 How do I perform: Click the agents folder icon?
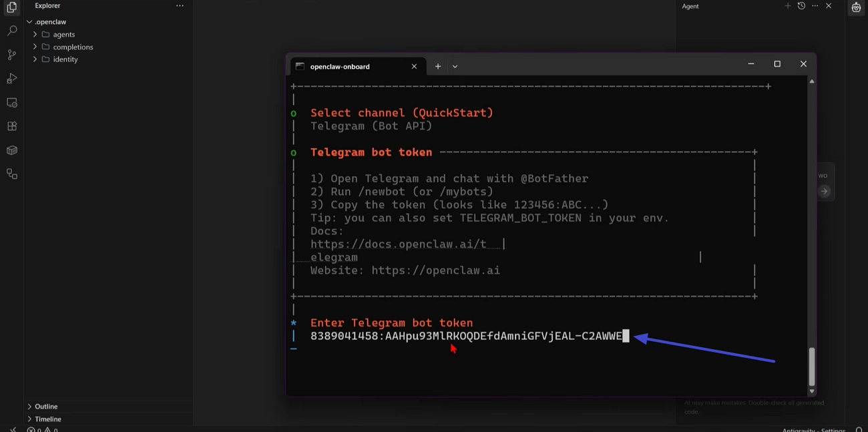[46, 34]
